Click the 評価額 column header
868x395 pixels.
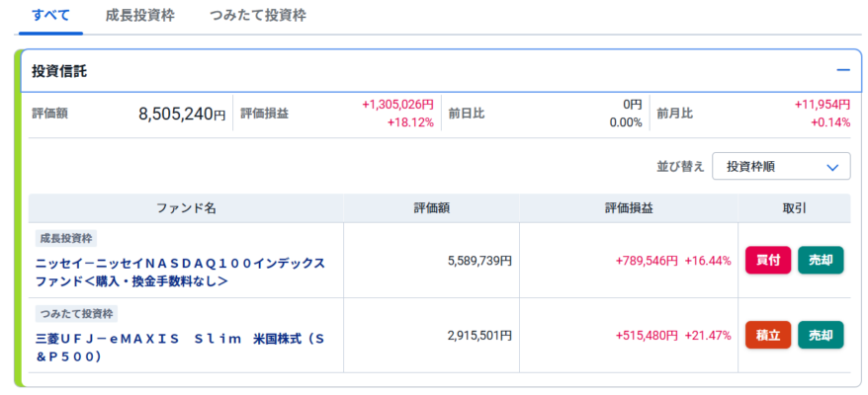(x=431, y=208)
